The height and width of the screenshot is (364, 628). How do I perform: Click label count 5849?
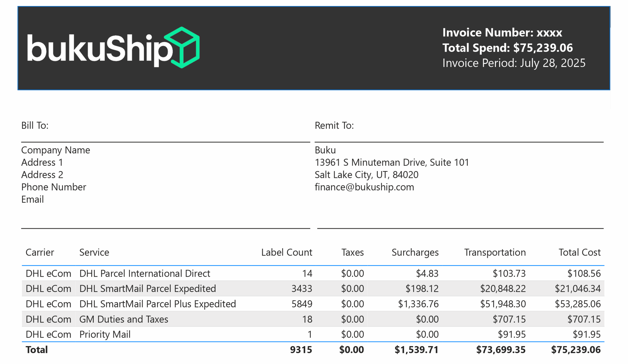tap(302, 304)
